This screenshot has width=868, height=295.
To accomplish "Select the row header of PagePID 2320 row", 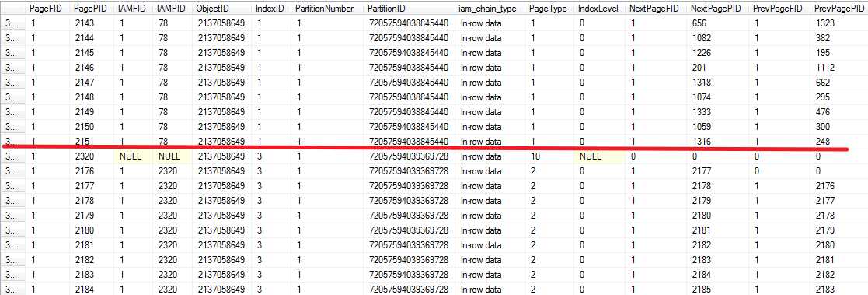I will pos(13,156).
